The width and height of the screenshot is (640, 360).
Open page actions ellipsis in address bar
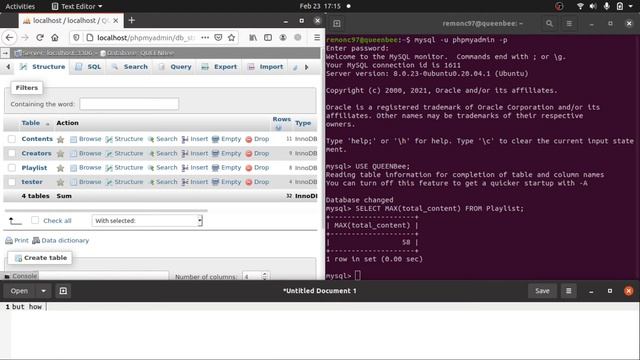click(205, 38)
